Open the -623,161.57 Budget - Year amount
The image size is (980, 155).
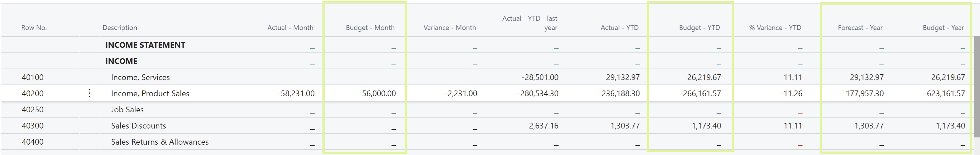[x=944, y=94]
